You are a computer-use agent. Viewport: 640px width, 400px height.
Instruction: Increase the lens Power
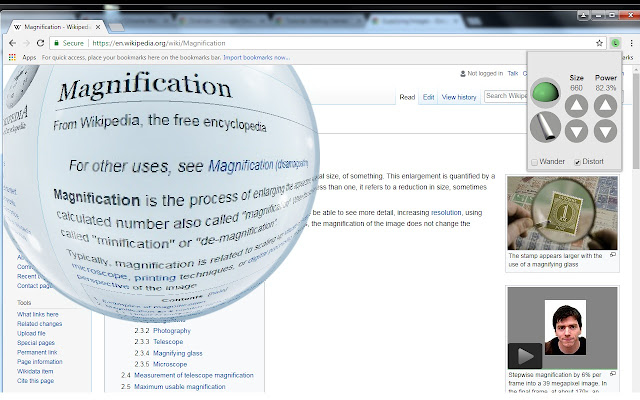(605, 106)
